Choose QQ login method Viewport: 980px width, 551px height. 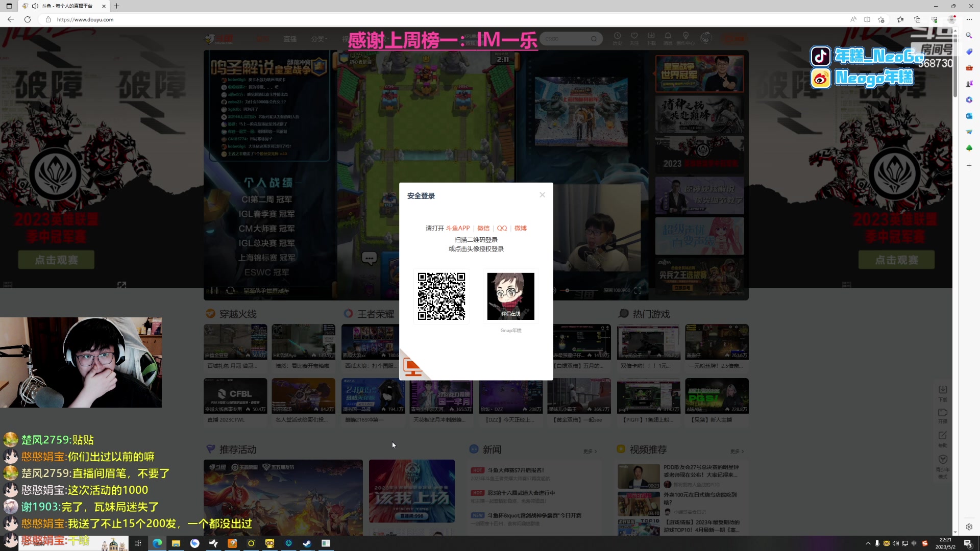click(502, 228)
